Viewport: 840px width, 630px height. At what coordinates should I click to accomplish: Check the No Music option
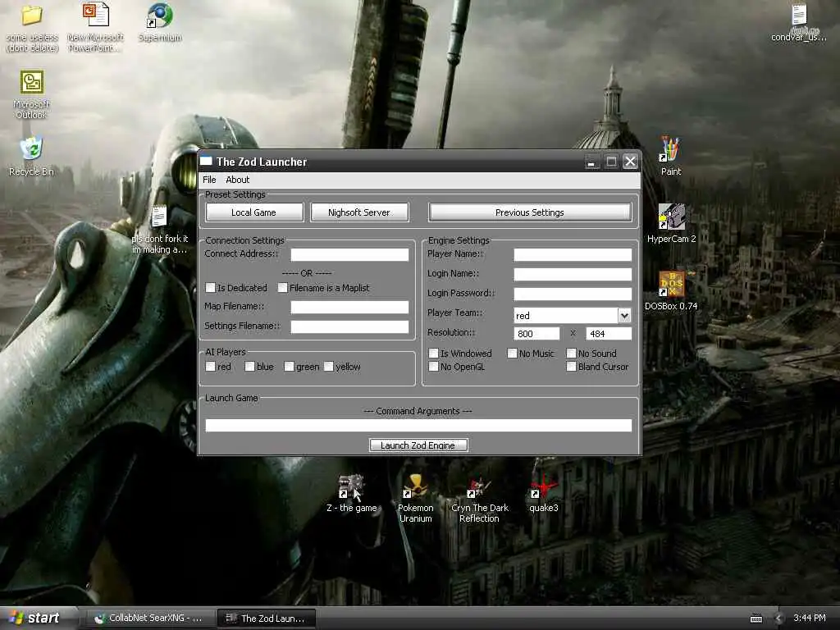(512, 353)
